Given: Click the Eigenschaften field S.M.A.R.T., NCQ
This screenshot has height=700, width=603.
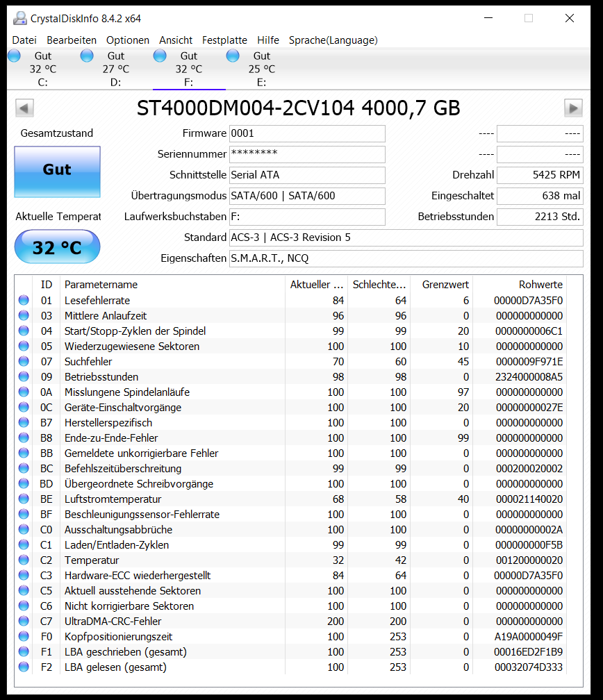Looking at the screenshot, I should coord(406,258).
